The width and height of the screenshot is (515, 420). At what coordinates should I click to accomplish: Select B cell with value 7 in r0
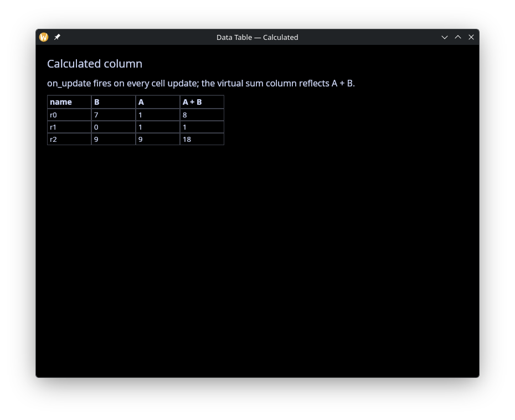coord(114,115)
